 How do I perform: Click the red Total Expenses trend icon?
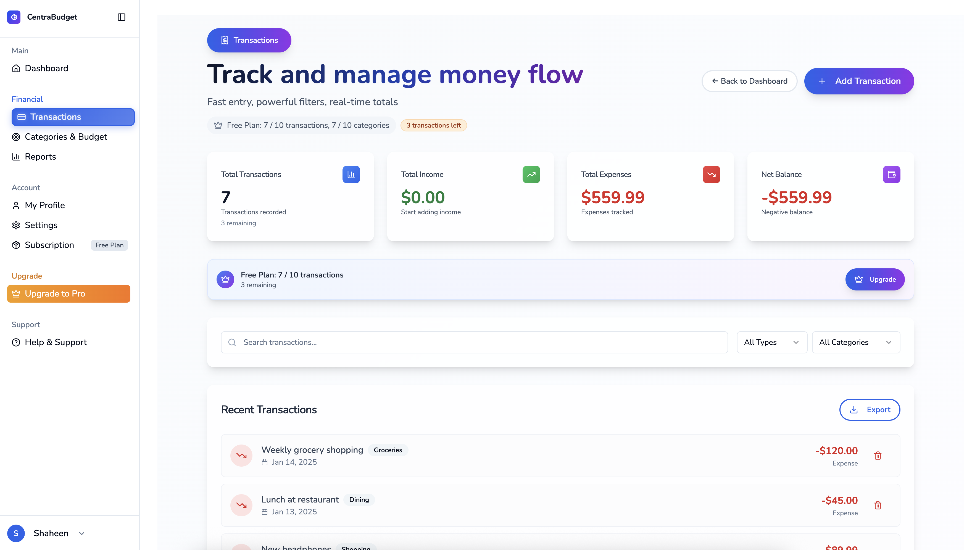(x=712, y=174)
